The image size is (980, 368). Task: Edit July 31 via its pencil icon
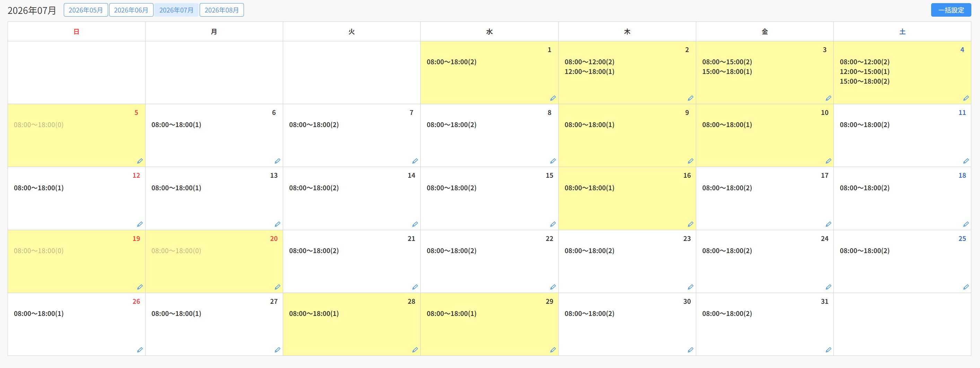click(828, 350)
